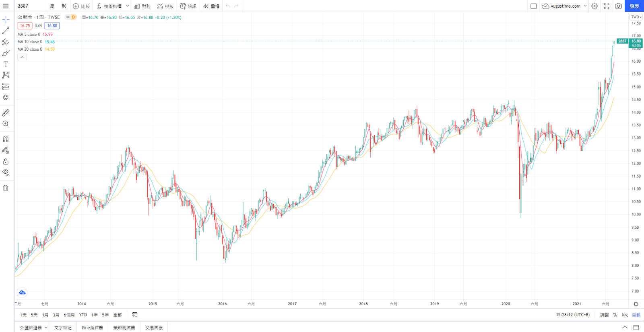Open financials (財務) panel
Screen dimensions: 644x332
[x=142, y=6]
